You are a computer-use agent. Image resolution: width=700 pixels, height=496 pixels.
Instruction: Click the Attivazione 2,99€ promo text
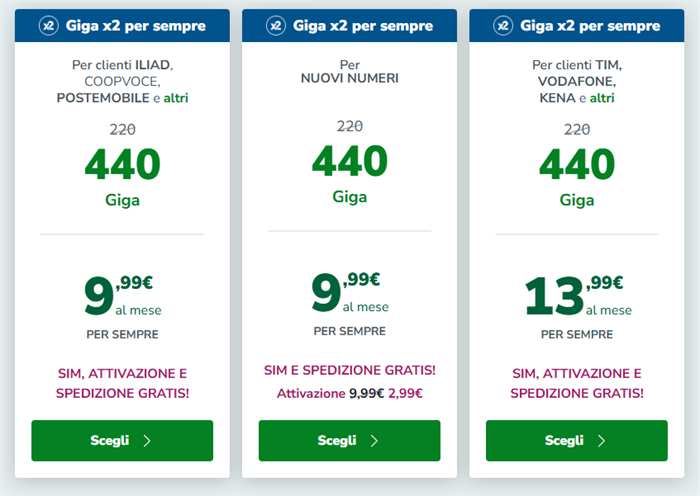[x=350, y=393]
